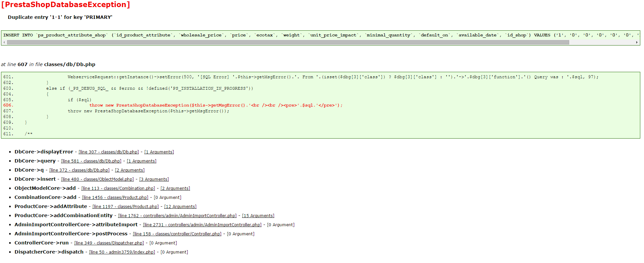Click the 'DbCore->displayError' stack entry
The height and width of the screenshot is (263, 644).
click(44, 152)
